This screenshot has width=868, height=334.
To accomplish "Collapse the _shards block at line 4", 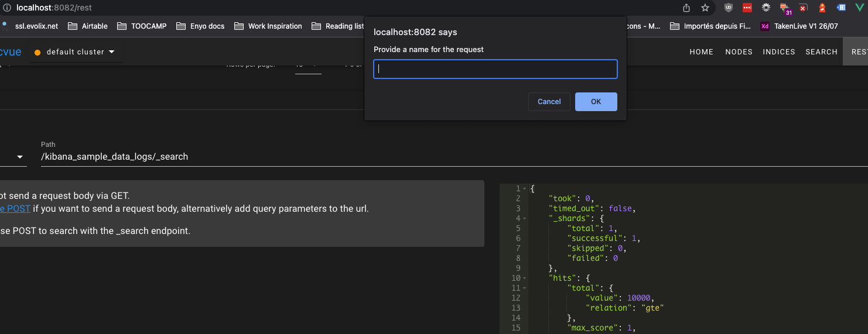I will pos(524,218).
